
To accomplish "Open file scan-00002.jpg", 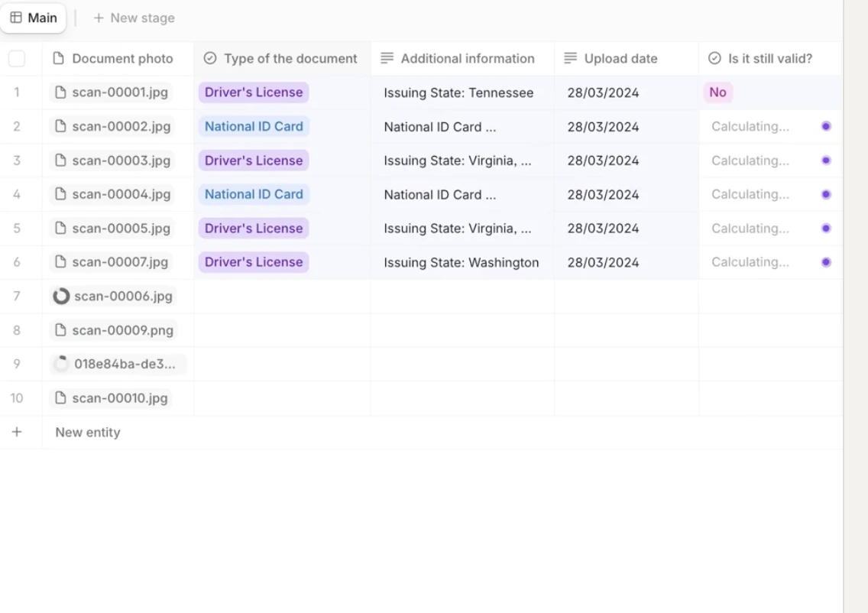I will pyautogui.click(x=112, y=126).
